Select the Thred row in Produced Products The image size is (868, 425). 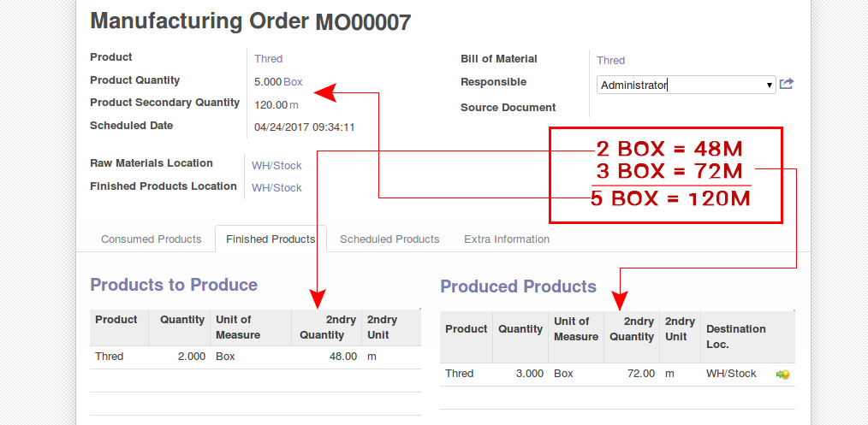coord(617,375)
